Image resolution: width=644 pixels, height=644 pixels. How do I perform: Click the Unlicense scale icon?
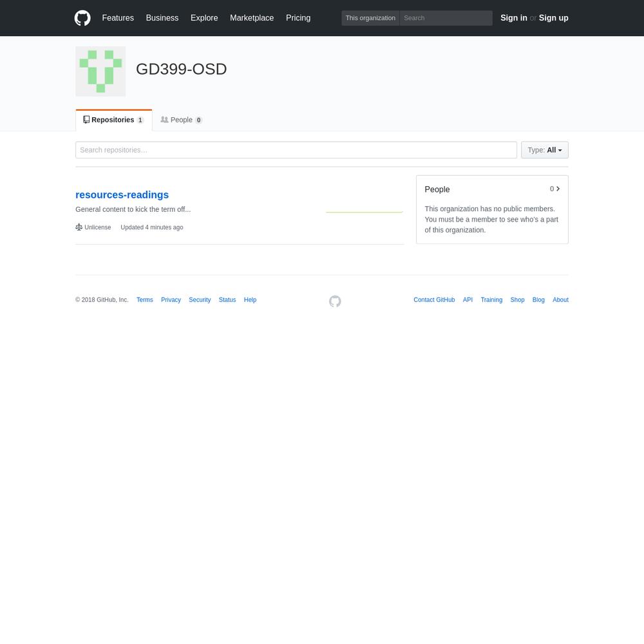pos(79,227)
